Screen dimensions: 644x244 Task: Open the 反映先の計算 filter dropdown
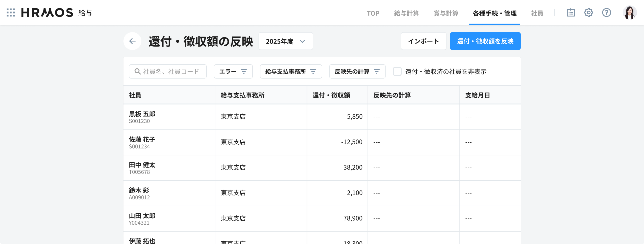357,72
